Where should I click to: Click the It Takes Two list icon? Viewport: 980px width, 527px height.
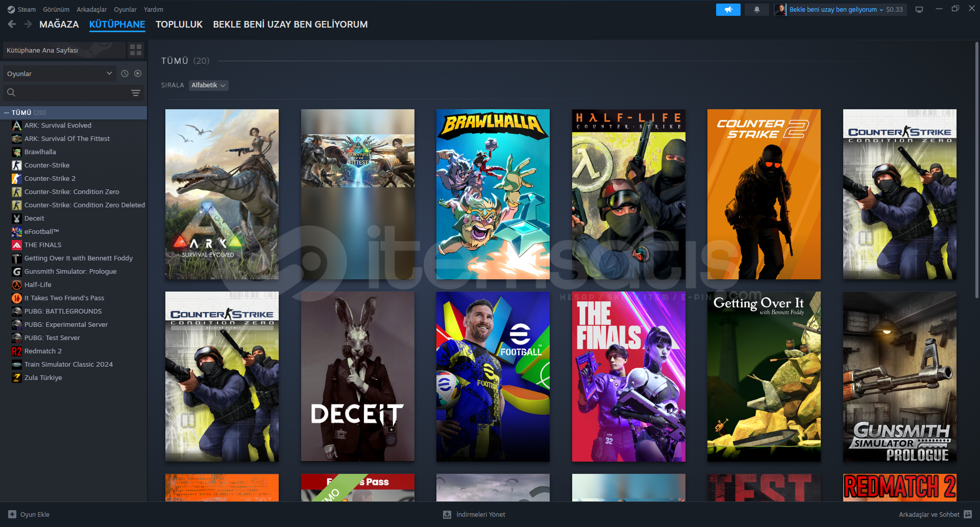click(17, 298)
